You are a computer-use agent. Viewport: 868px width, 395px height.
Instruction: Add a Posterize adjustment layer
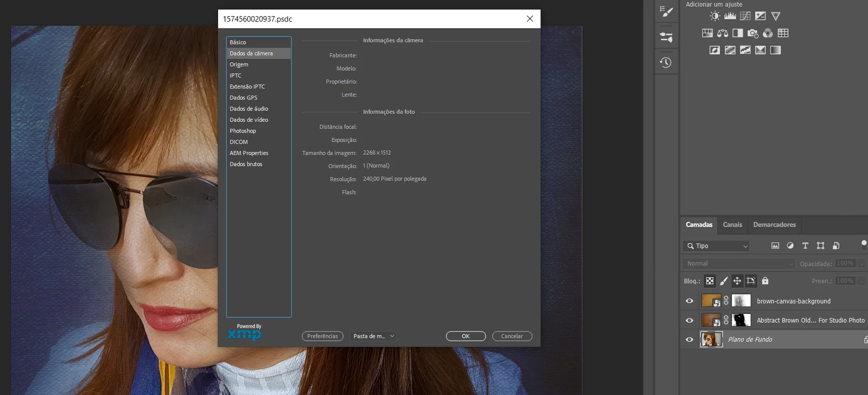point(730,50)
